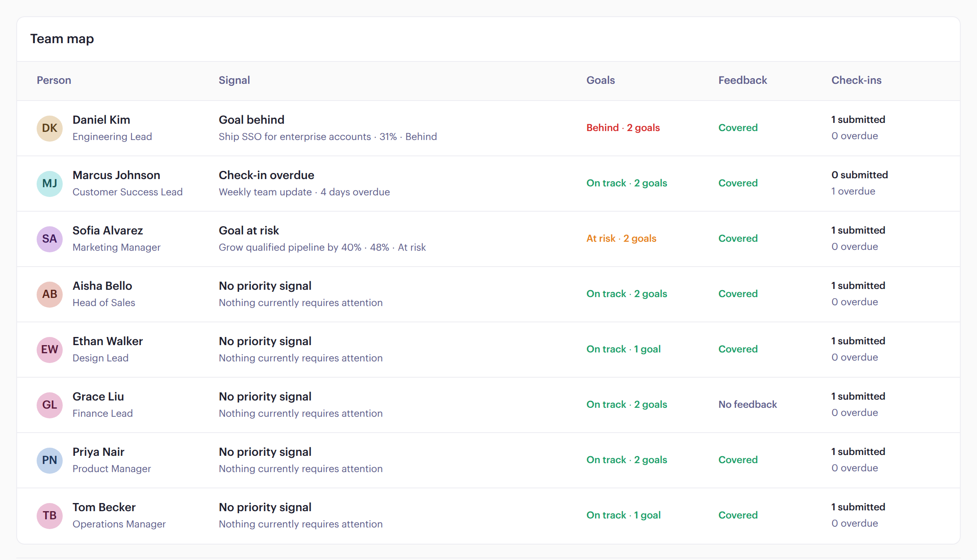Click Tom Becker's 'No priority signal'
Image resolution: width=977 pixels, height=560 pixels.
coord(265,507)
